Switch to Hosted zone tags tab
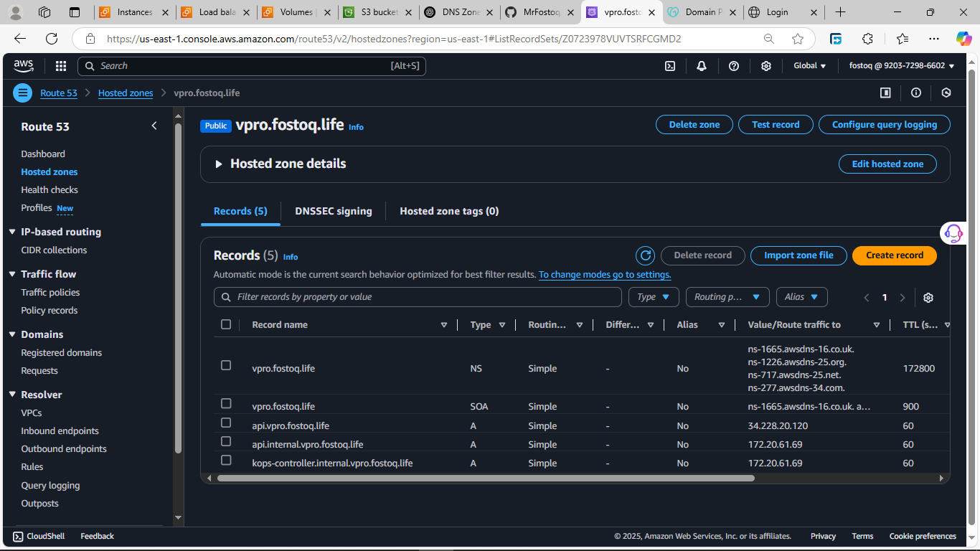980x551 pixels. point(449,211)
